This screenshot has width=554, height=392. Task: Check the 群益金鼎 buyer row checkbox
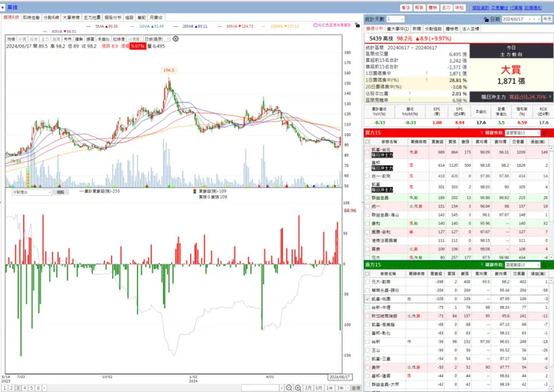368,197
